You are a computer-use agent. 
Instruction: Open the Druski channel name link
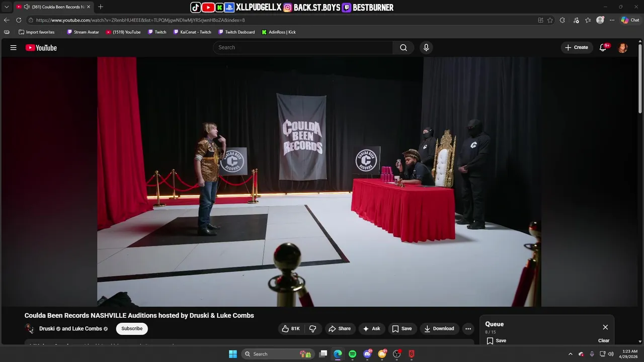[x=47, y=329]
